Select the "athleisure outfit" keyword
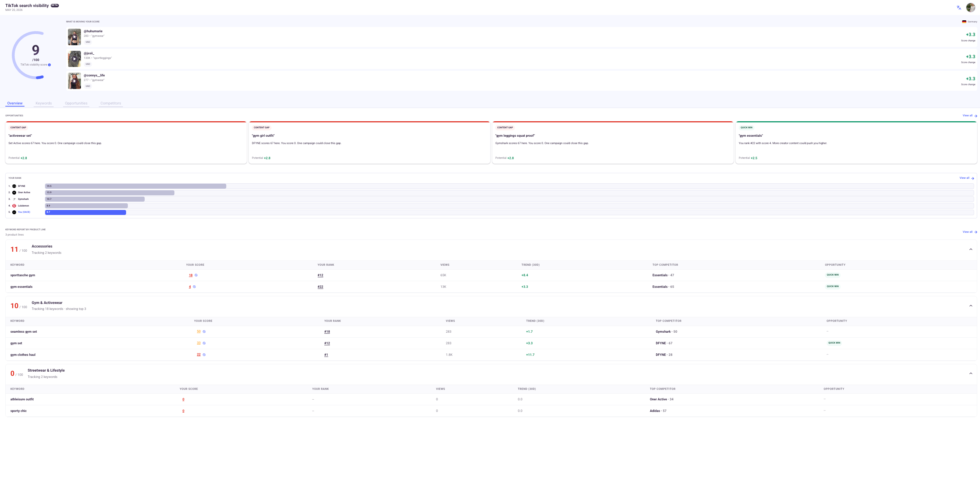 tap(22, 399)
